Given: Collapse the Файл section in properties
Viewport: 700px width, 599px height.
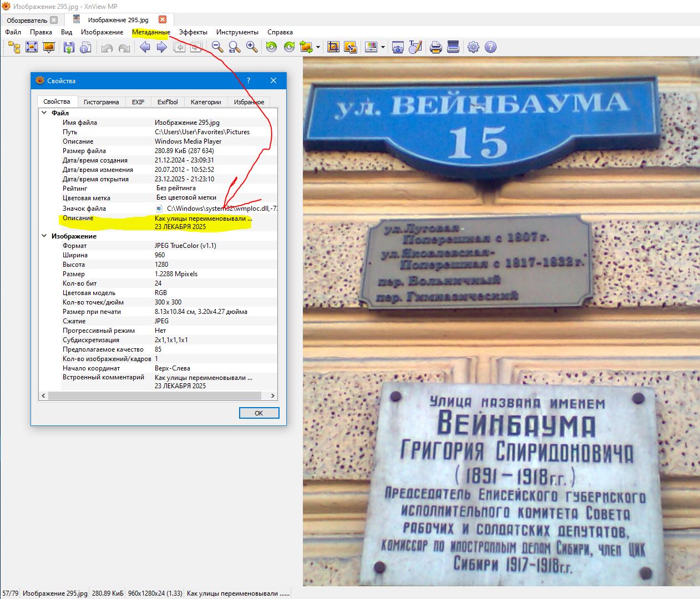Looking at the screenshot, I should tap(44, 113).
